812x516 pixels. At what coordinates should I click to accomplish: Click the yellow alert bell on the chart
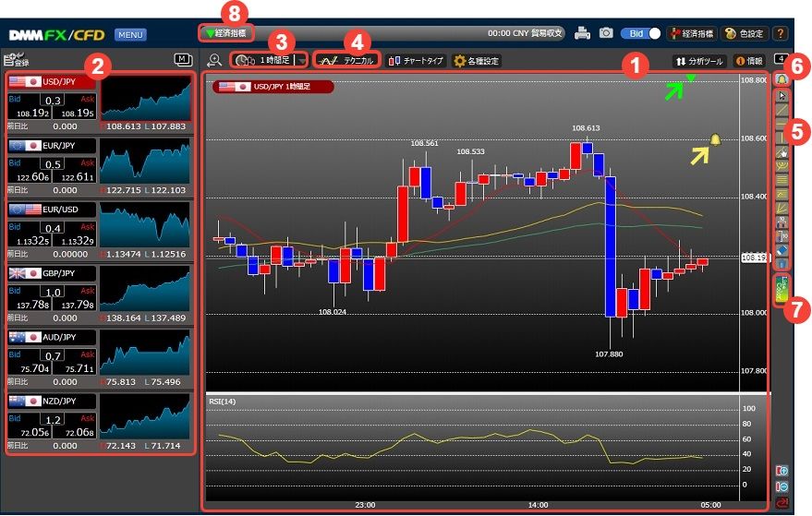pyautogui.click(x=715, y=139)
